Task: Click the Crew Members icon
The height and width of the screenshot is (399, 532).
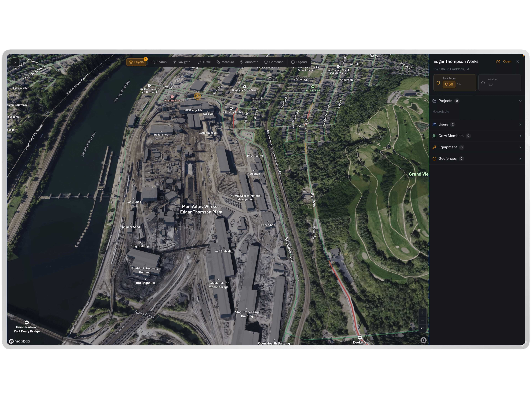Action: tap(434, 136)
